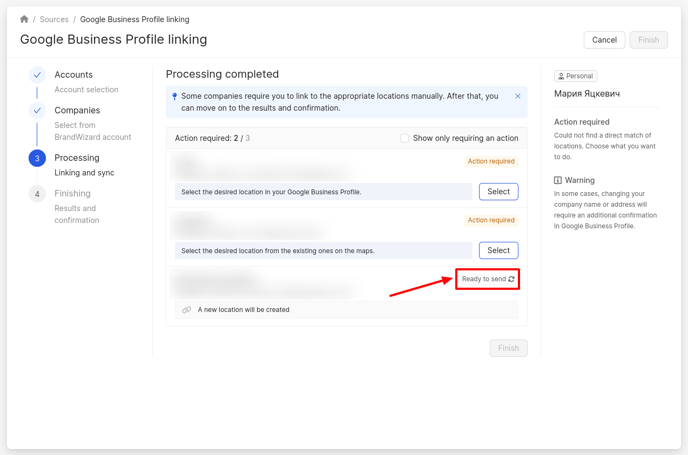Click the pin icon in info banner
Screen dimensions: 688x455
point(174,97)
